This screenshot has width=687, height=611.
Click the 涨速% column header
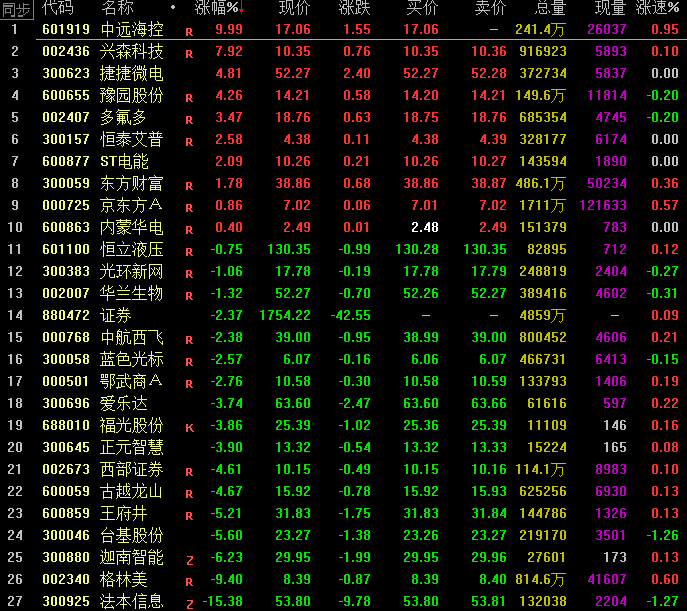[657, 7]
